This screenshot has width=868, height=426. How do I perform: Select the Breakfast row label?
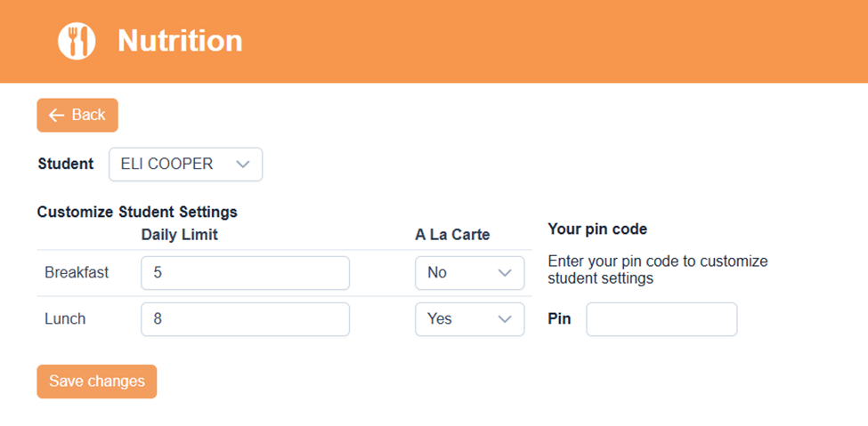pos(77,273)
